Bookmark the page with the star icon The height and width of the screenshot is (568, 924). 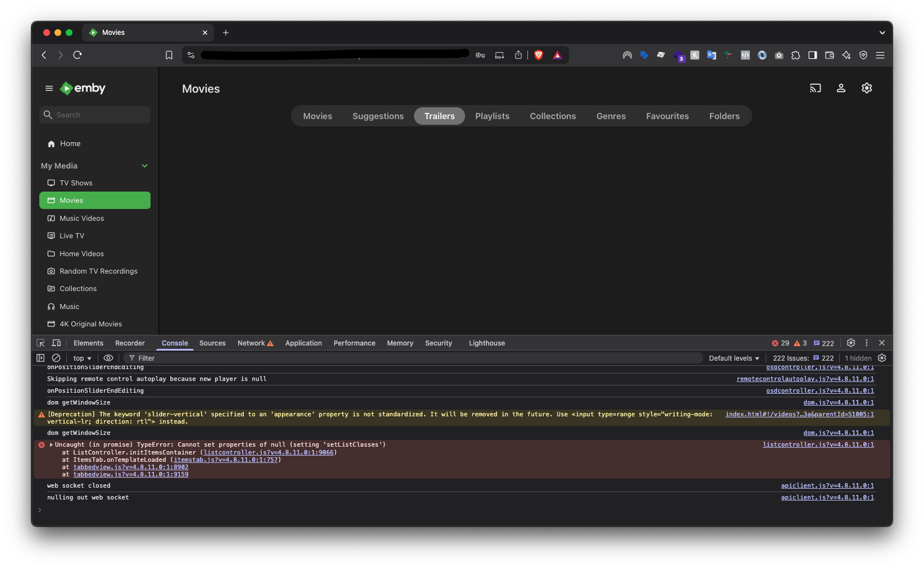pyautogui.click(x=169, y=54)
